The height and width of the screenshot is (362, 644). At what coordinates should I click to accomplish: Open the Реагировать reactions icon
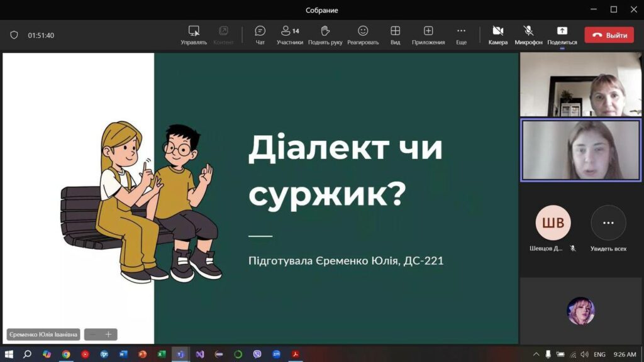click(x=363, y=35)
